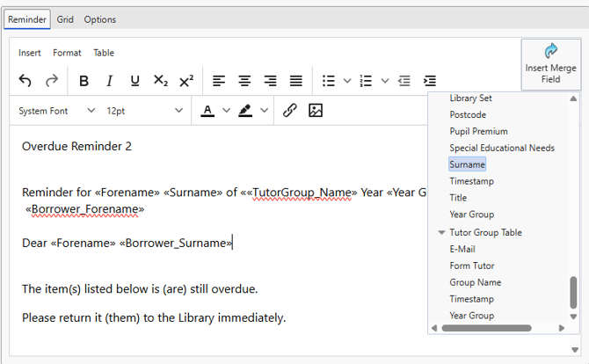
Task: Apply subscript formatting
Action: click(161, 81)
